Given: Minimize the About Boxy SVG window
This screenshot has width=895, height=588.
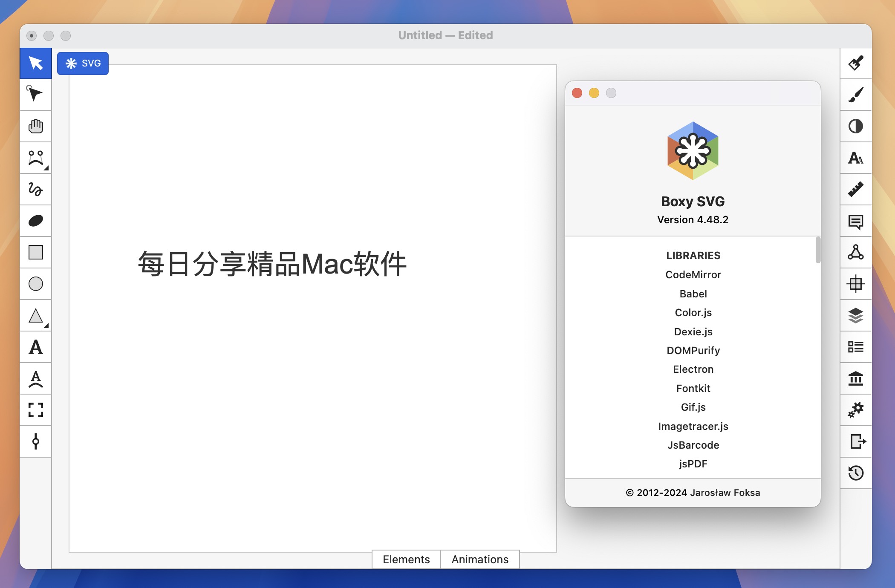Looking at the screenshot, I should pyautogui.click(x=594, y=93).
